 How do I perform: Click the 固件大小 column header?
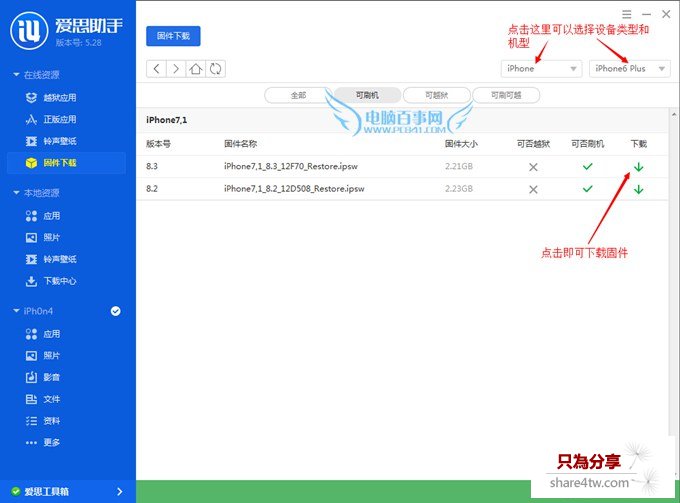[x=461, y=144]
